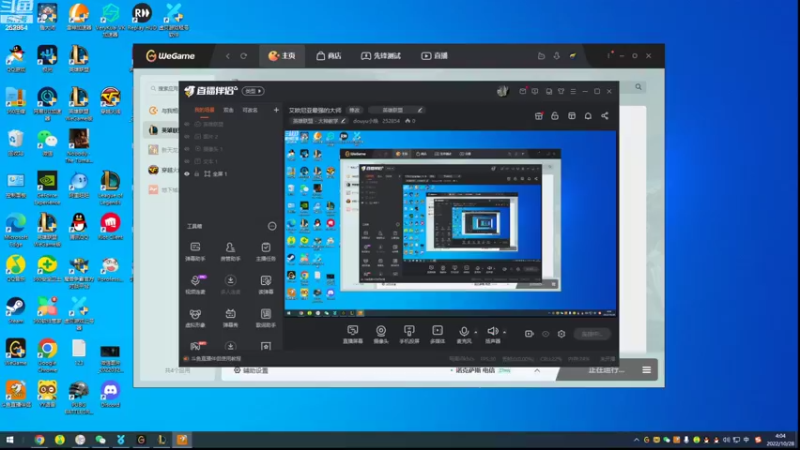Click 修改 button next to stream title
The height and width of the screenshot is (450, 800).
point(354,110)
